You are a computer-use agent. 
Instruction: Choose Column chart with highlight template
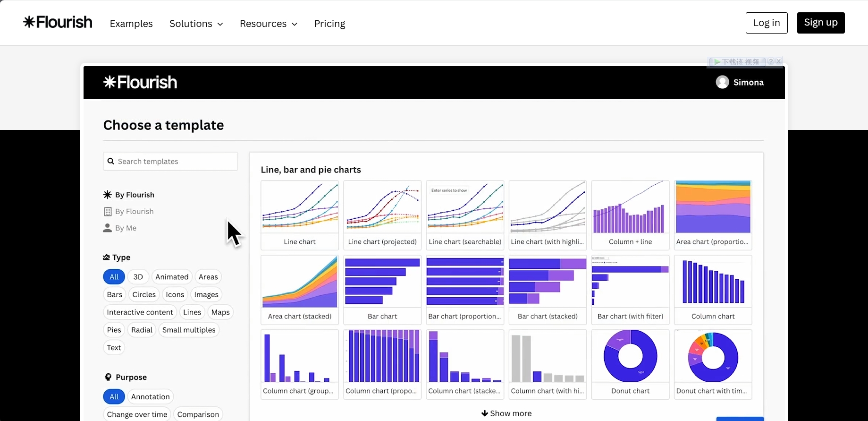[x=548, y=364]
